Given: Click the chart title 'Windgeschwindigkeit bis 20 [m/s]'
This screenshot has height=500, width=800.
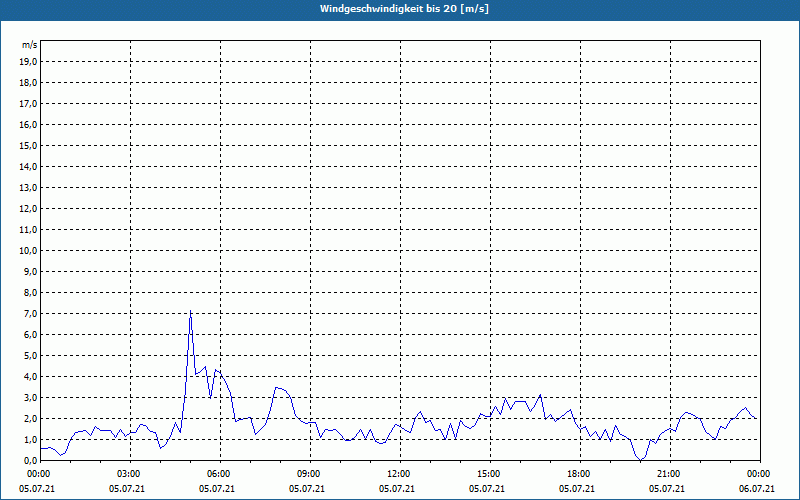Looking at the screenshot, I should click(x=404, y=9).
